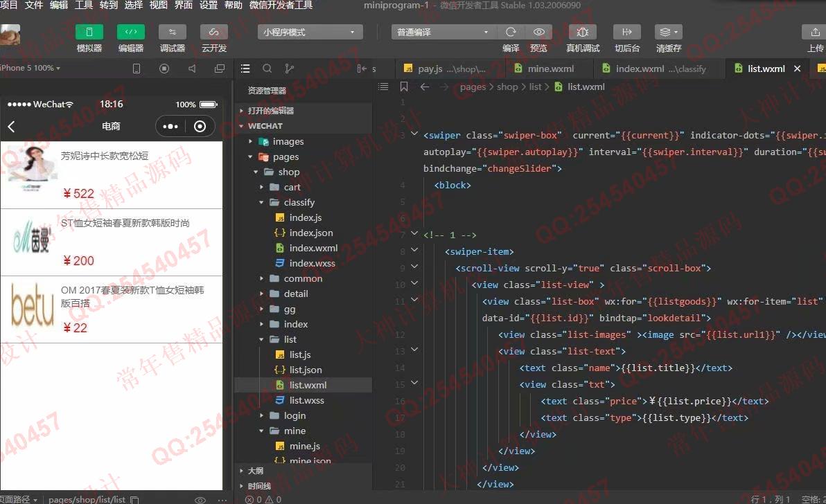Open the WeChat DevTools (微信开发者工具) menu

281,6
